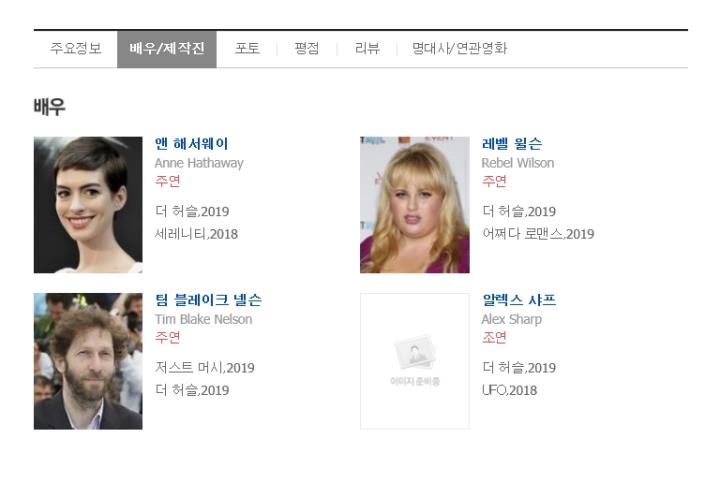The width and height of the screenshot is (720, 482).
Task: Open 세레니티,2018 film link
Action: 196,234
